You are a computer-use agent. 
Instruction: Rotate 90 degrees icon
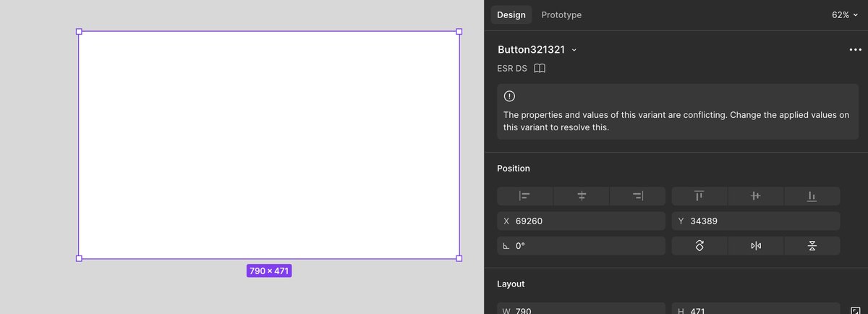(699, 246)
